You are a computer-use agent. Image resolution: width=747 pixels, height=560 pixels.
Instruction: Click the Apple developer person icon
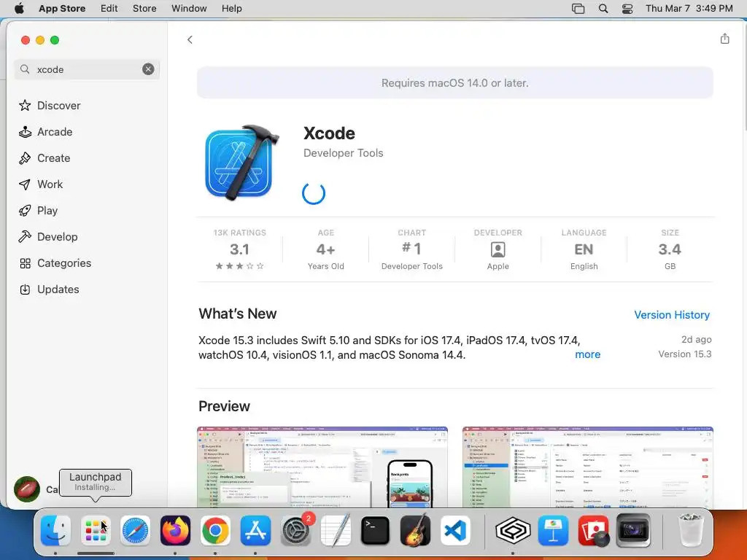498,249
